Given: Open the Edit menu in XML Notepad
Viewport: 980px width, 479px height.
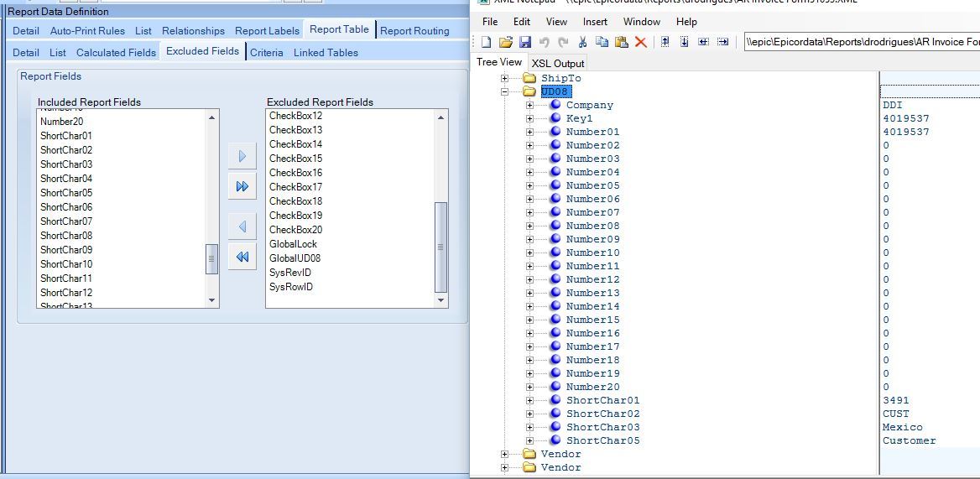Looking at the screenshot, I should tap(522, 21).
